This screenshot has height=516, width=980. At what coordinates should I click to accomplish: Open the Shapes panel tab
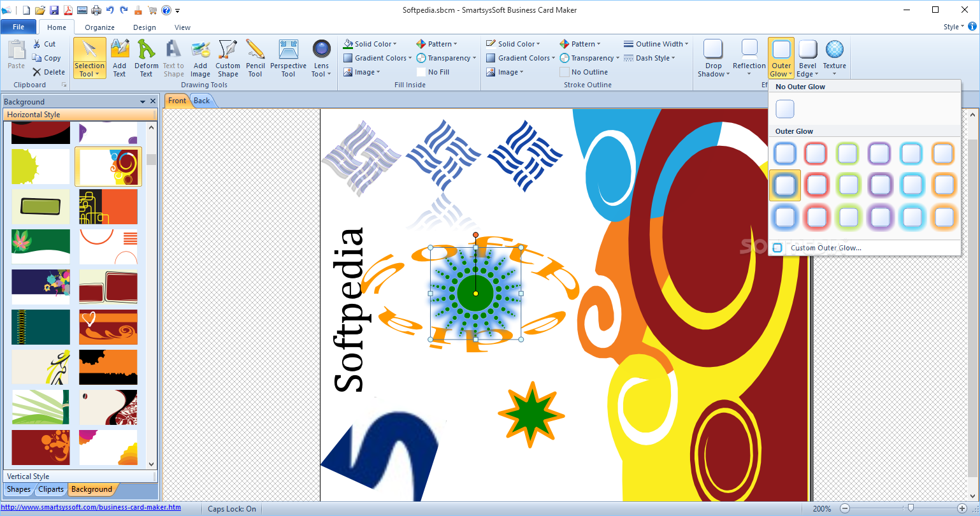(x=18, y=489)
